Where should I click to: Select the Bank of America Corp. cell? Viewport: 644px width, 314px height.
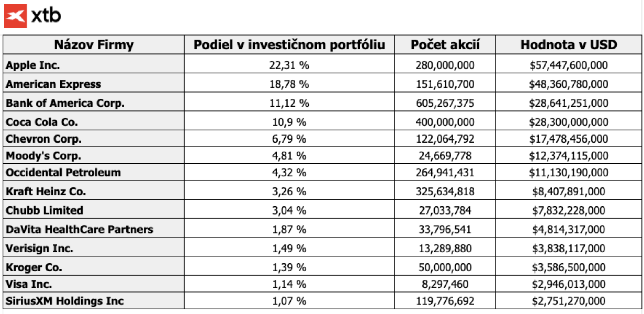65,103
